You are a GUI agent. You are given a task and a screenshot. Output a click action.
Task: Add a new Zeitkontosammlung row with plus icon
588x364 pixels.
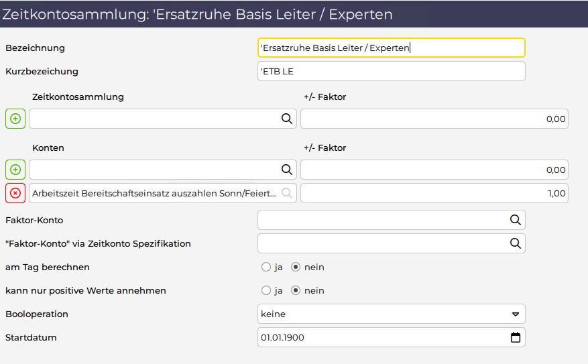(15, 119)
